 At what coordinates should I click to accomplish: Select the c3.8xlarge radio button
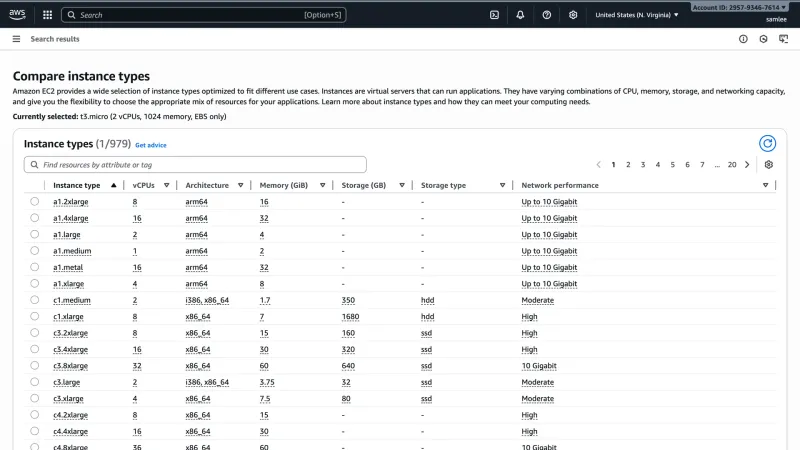[x=34, y=365]
